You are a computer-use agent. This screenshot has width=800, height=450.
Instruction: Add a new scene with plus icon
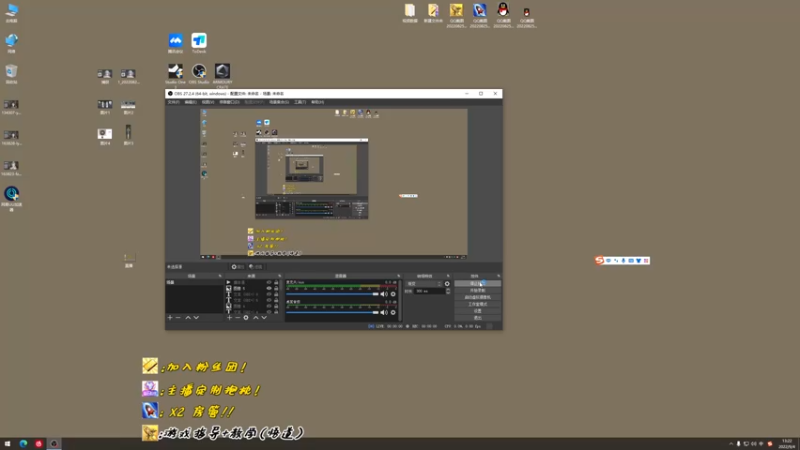click(x=170, y=317)
